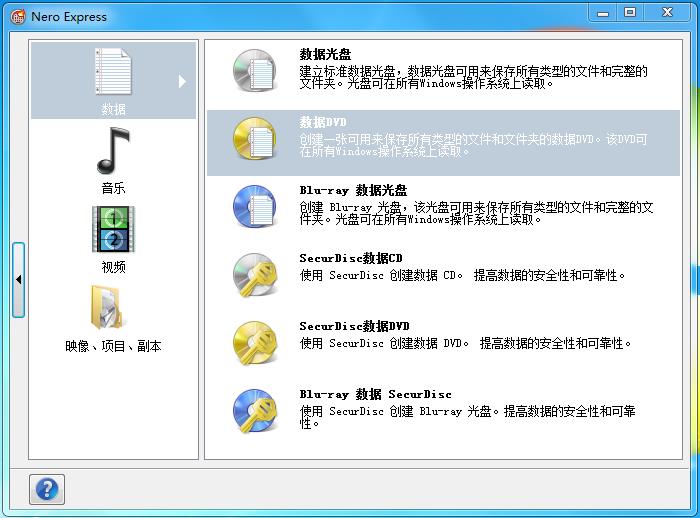Image resolution: width=700 pixels, height=518 pixels.
Task: Click description 使用 SecurDisc 创建 Blu-ray 光盘
Action: [x=467, y=417]
